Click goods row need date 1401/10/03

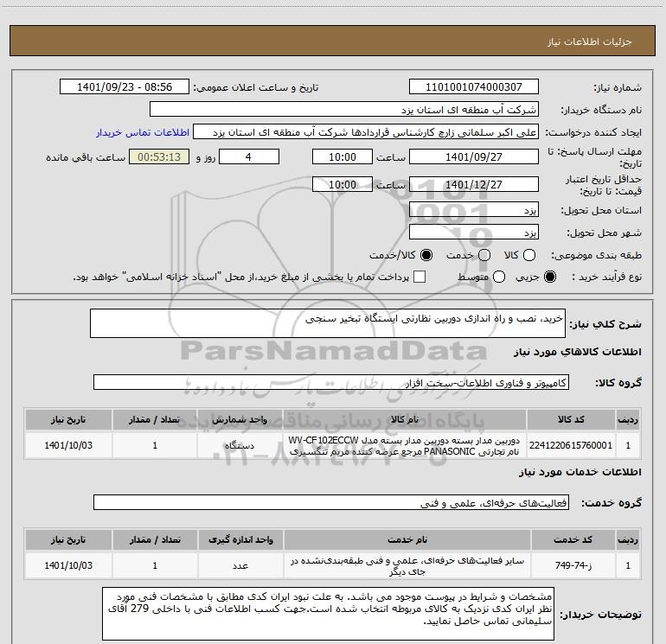click(x=68, y=445)
